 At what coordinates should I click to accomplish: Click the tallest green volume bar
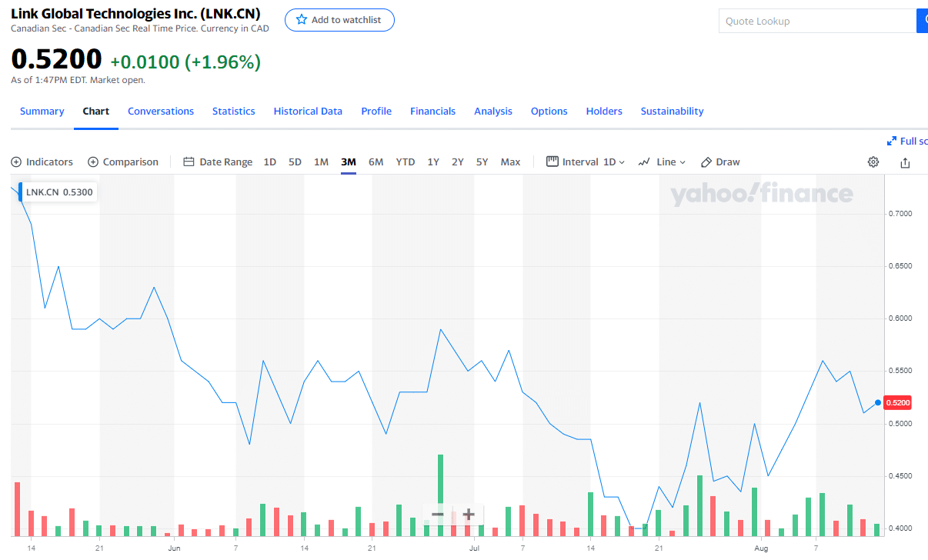pyautogui.click(x=441, y=495)
